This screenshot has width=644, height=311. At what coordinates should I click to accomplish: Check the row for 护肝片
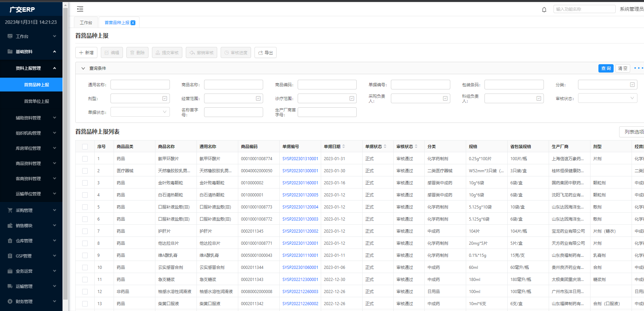coord(85,231)
